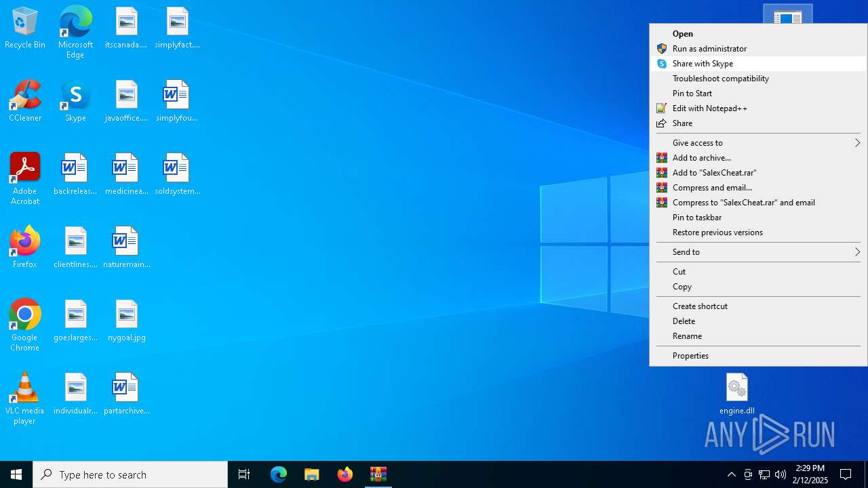The width and height of the screenshot is (868, 488).
Task: Choose Copy in the context menu
Action: (758, 287)
